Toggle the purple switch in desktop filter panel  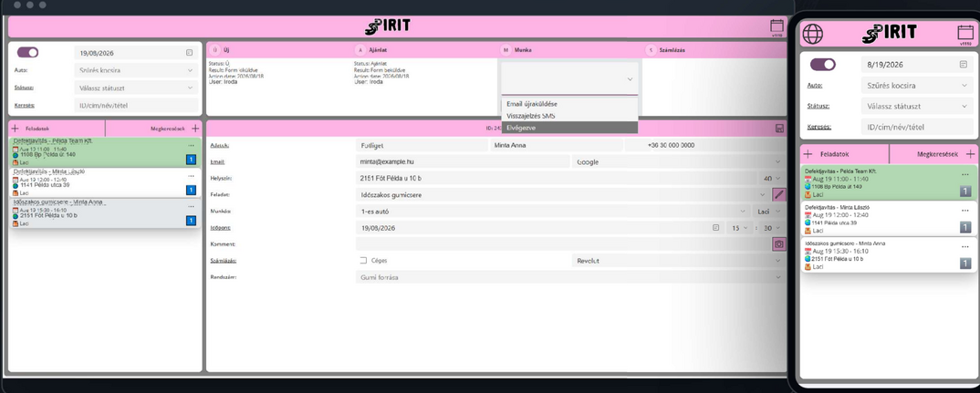(x=27, y=53)
